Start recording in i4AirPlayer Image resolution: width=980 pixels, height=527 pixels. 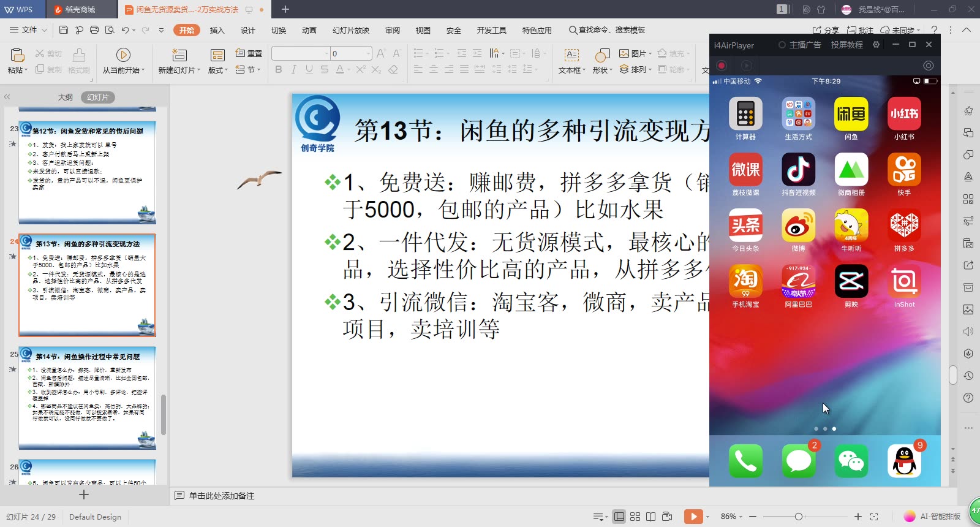pyautogui.click(x=722, y=66)
